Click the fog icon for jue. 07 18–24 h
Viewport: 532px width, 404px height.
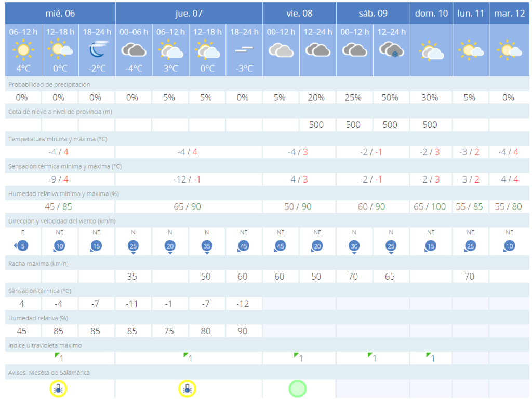click(x=244, y=49)
